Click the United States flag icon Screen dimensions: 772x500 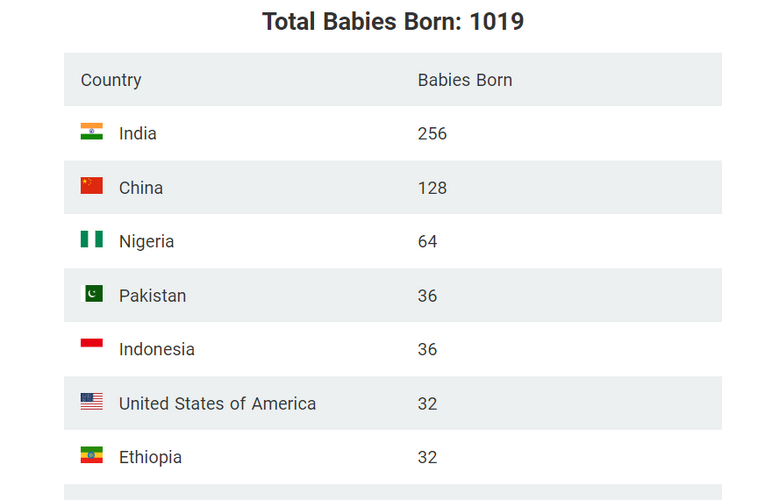pos(92,401)
